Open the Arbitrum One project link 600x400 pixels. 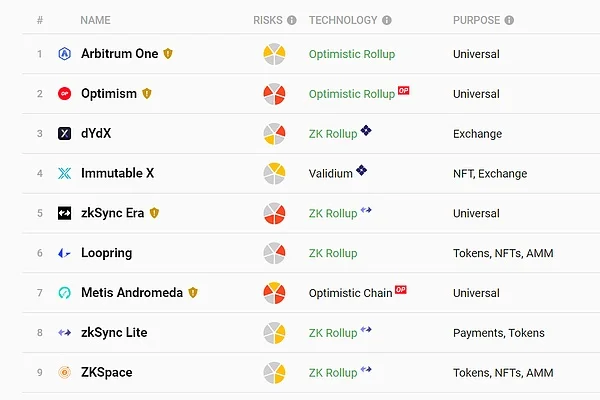pos(119,54)
